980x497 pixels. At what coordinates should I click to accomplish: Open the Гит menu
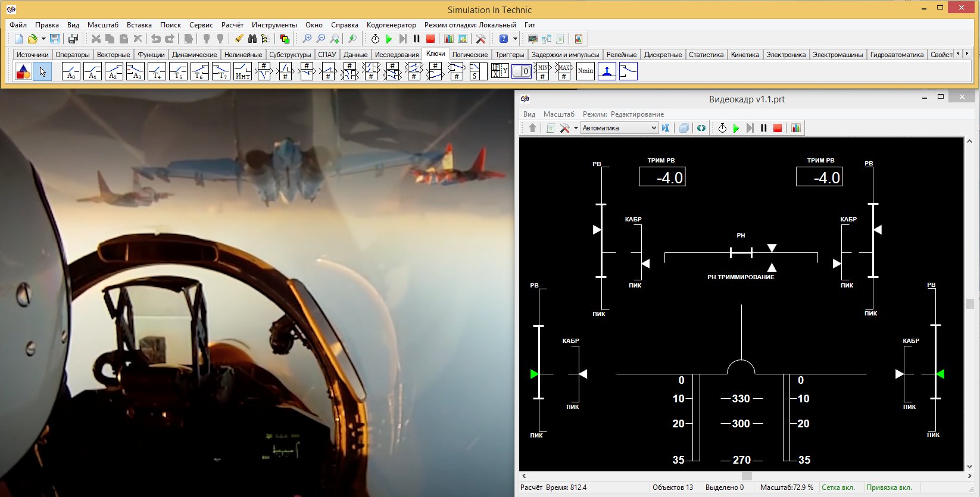click(x=530, y=25)
